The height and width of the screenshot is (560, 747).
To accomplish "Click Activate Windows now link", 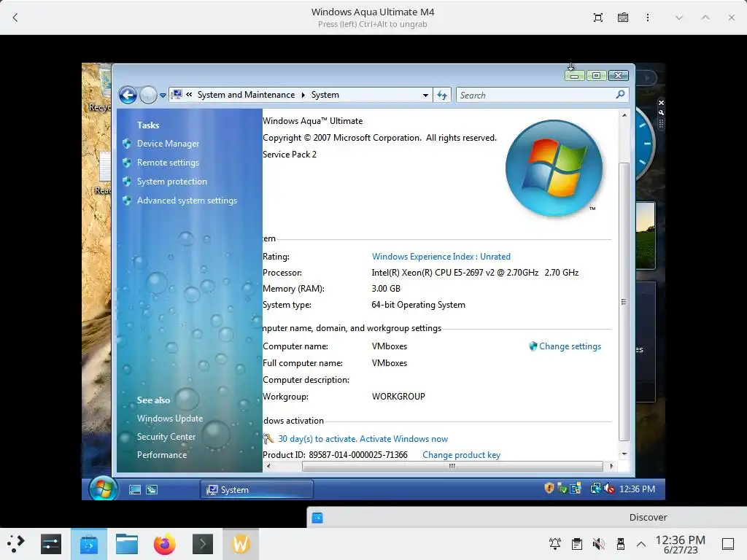I will click(x=403, y=438).
